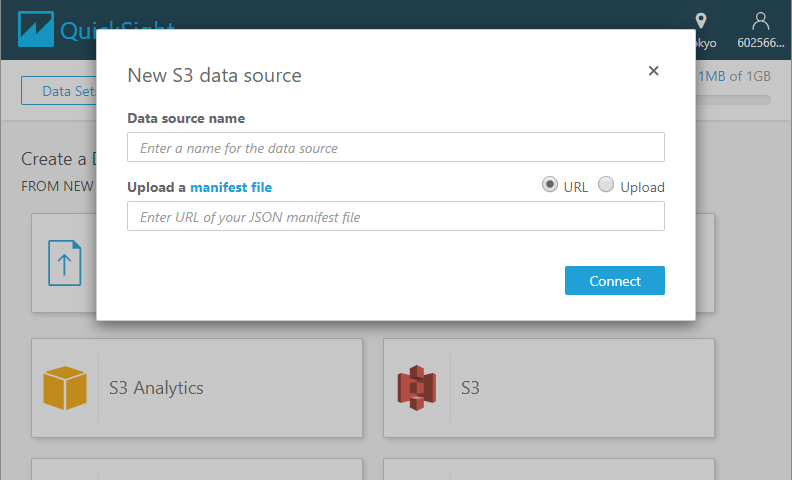
Task: Open the user account profile icon
Action: tap(761, 21)
